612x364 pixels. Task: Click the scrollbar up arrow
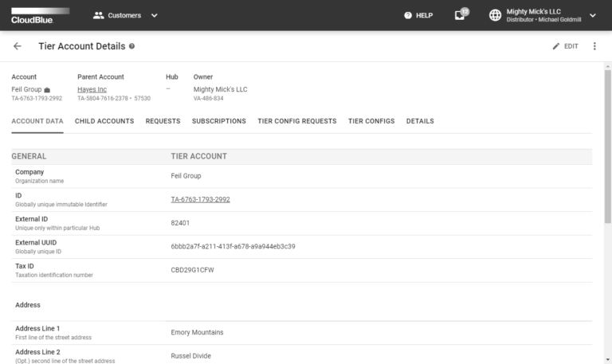tap(608, 66)
